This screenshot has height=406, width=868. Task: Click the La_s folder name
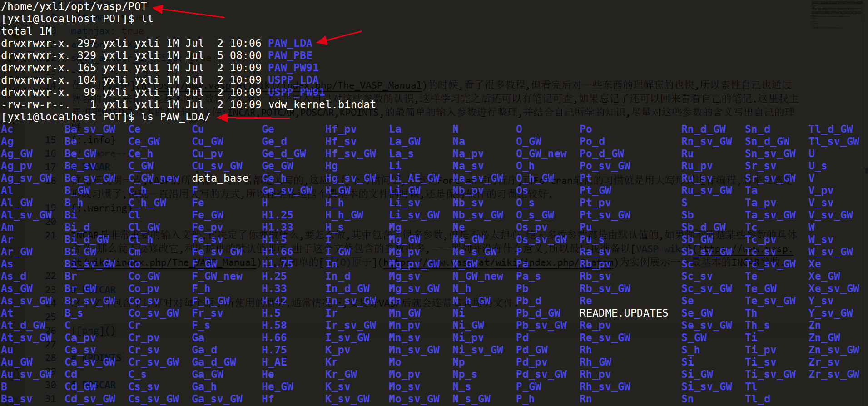pos(402,153)
